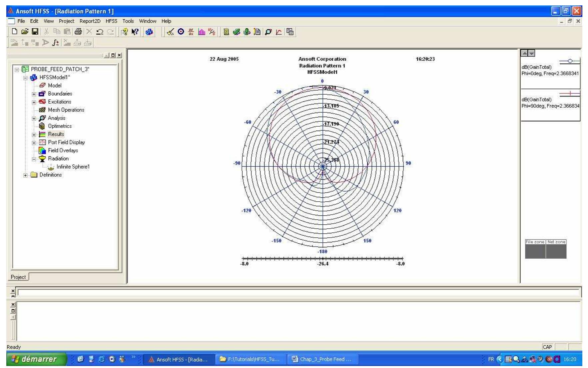Image resolution: width=588 pixels, height=368 pixels.
Task: Collapse the Radiation tree branch
Action: (33, 159)
